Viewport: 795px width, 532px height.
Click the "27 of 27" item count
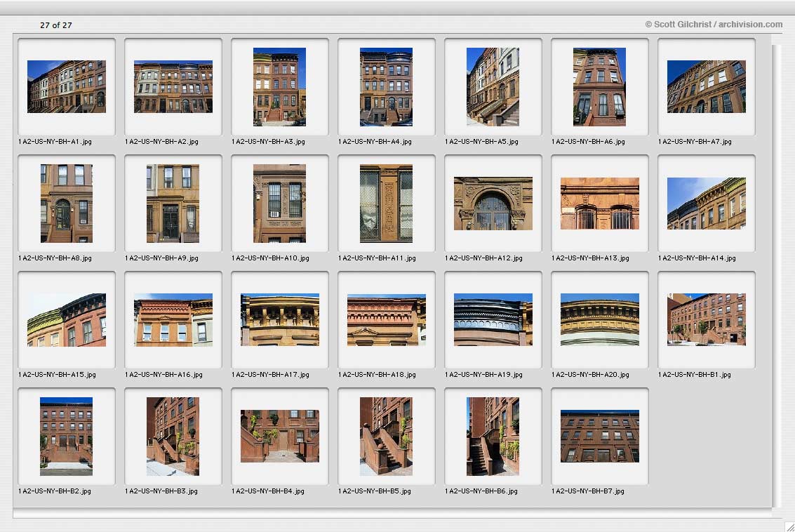56,25
